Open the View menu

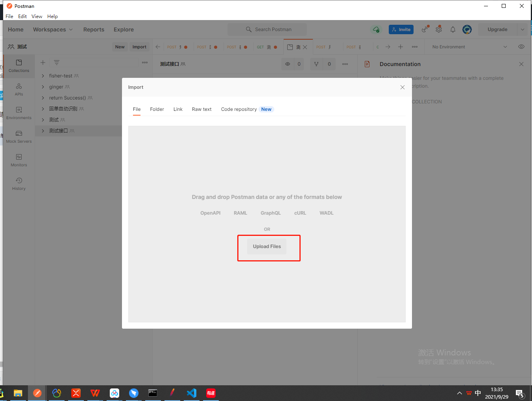[x=37, y=17]
